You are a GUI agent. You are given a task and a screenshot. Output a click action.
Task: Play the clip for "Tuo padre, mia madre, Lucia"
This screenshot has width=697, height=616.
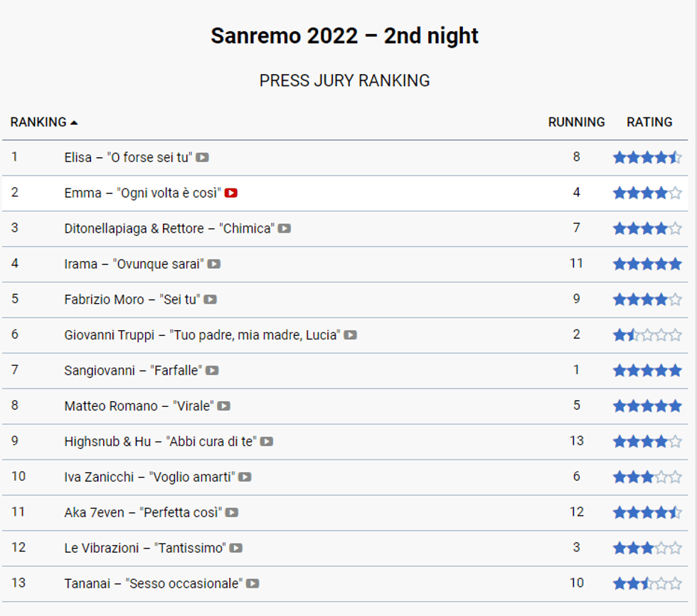click(349, 335)
